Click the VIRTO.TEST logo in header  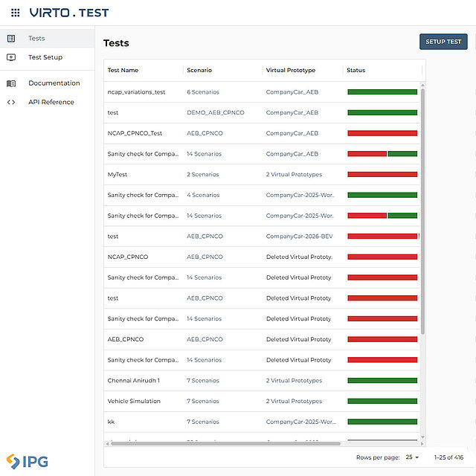(69, 13)
